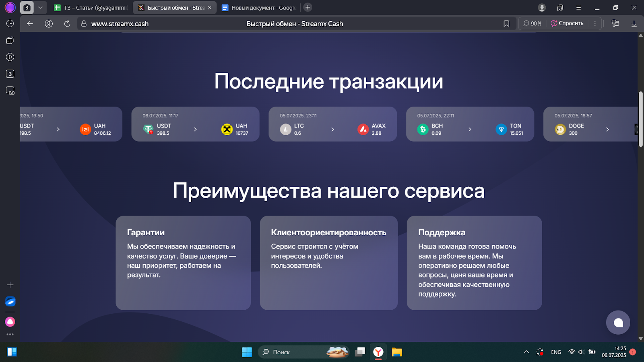Click the purple profile avatar circle
Screen dimensions: 644x362
coord(10,7)
